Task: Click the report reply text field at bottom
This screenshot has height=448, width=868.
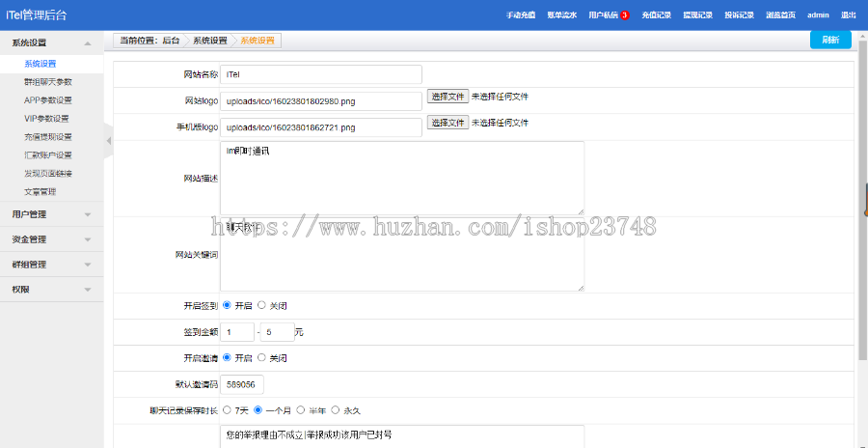Action: [x=402, y=436]
